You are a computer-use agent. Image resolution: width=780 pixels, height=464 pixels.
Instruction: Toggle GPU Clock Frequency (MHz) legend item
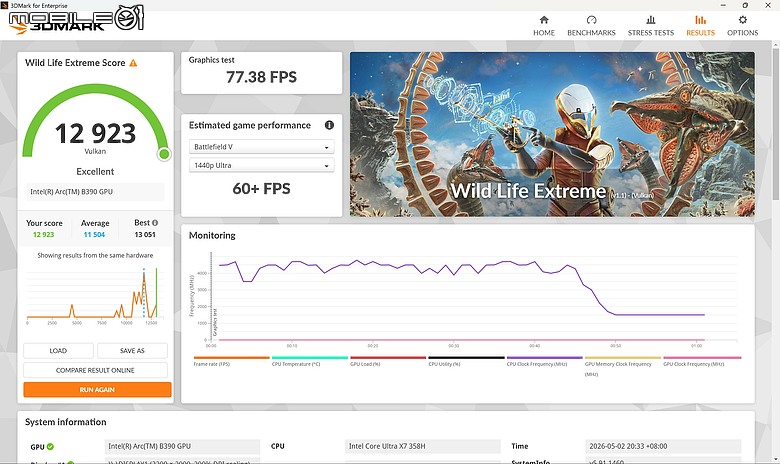click(x=702, y=362)
